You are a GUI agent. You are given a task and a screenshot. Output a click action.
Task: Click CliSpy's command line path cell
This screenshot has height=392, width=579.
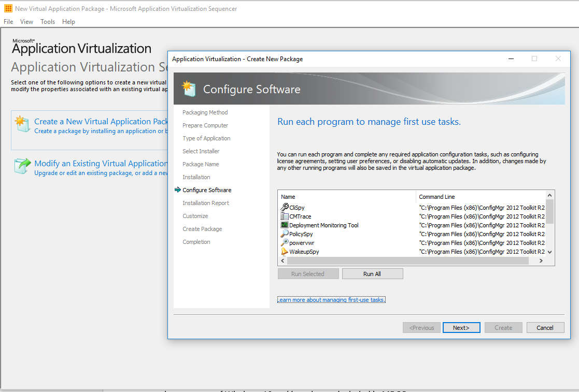[482, 207]
